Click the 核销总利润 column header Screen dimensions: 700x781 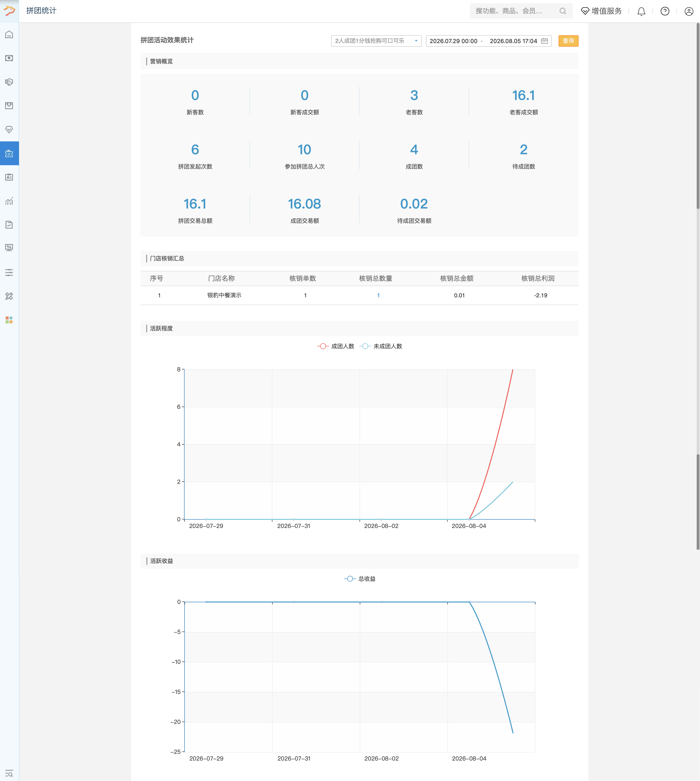pyautogui.click(x=538, y=279)
